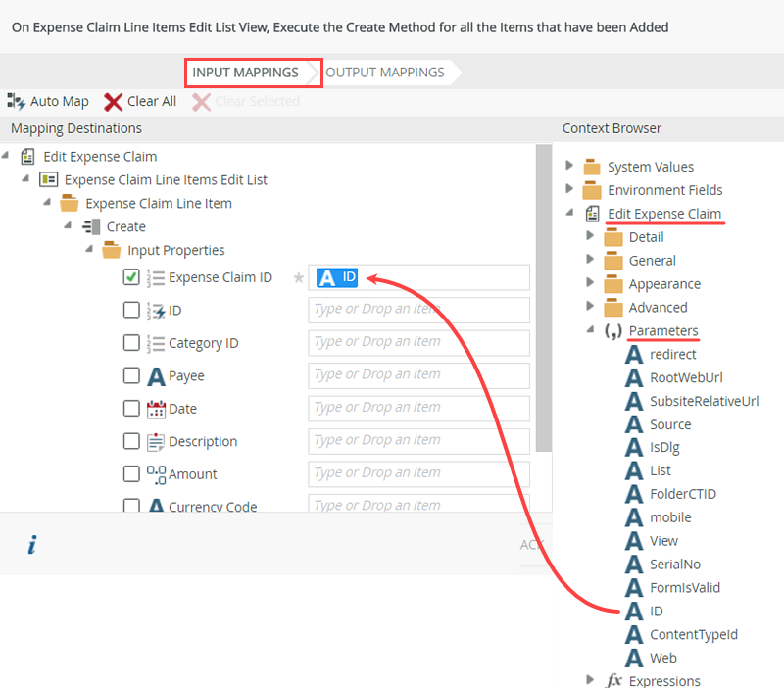The image size is (784, 688).
Task: Expand the General folder
Action: (590, 259)
